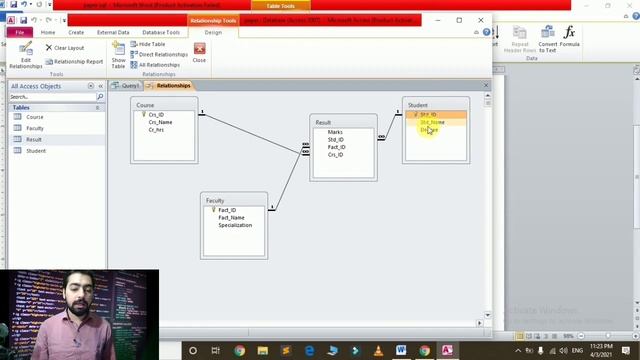
Task: Open Cortana search circle on taskbar
Action: point(193,351)
